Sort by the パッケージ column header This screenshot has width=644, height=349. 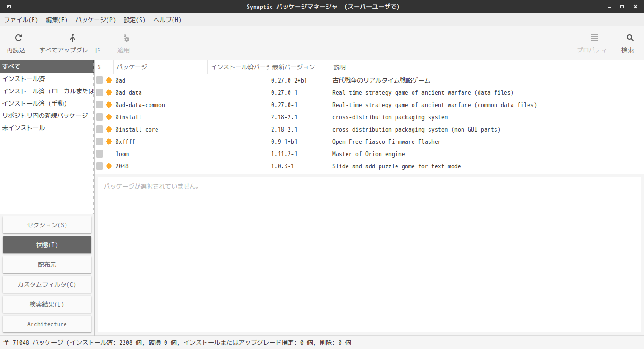(x=161, y=67)
